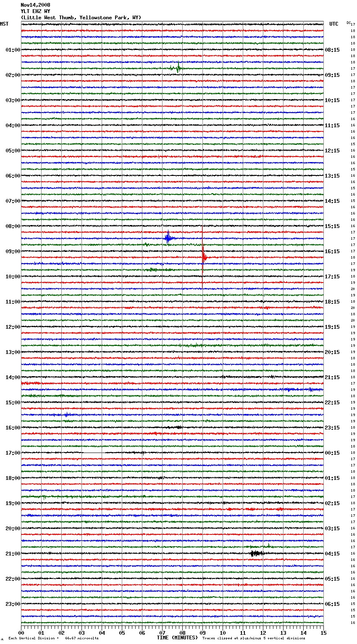Click the TIME (MINUTES) axis title
The width and height of the screenshot is (357, 644).
coord(177,638)
